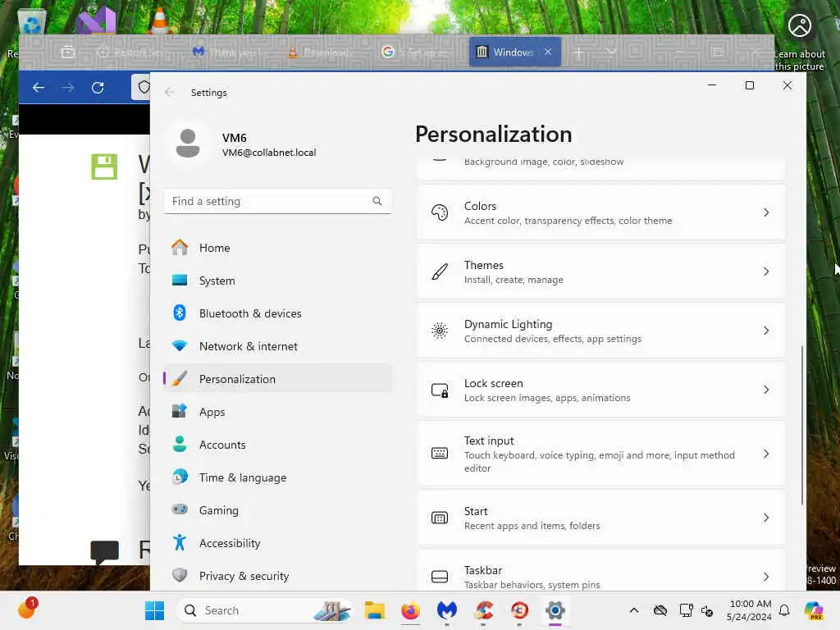Switch to the Thank you! browser tab

pyautogui.click(x=228, y=52)
